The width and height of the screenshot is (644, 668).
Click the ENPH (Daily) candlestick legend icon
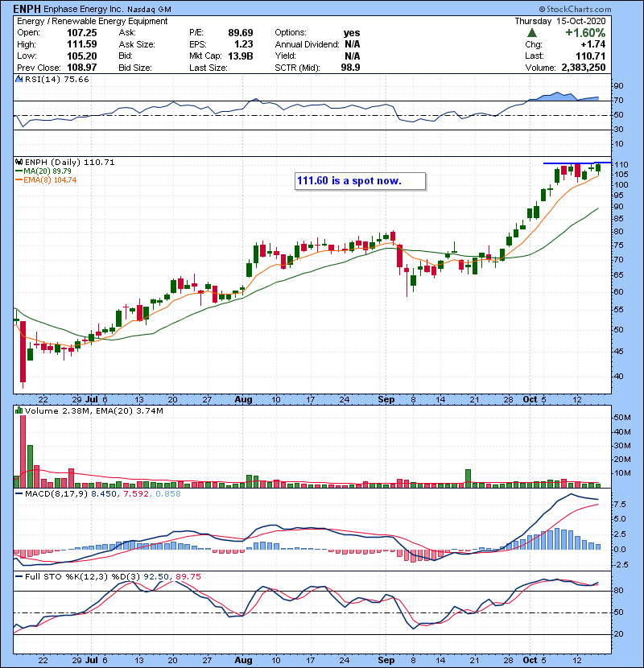[19, 162]
